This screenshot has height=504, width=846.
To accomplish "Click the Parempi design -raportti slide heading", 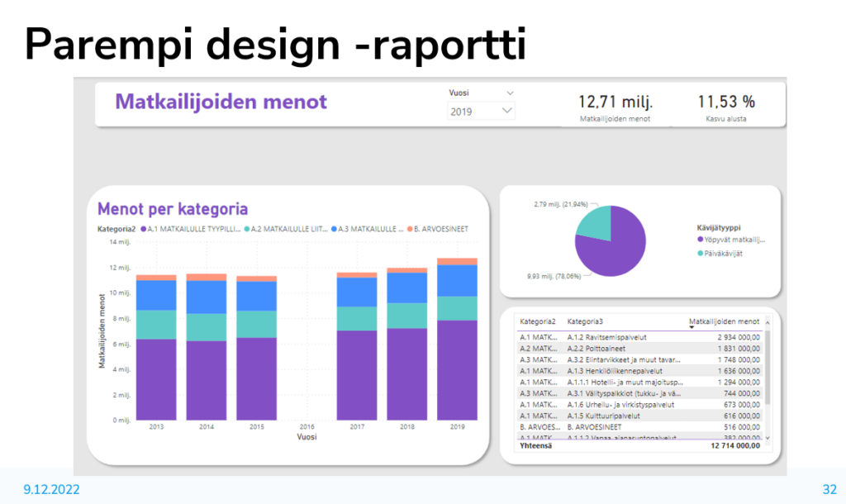I will (x=275, y=45).
